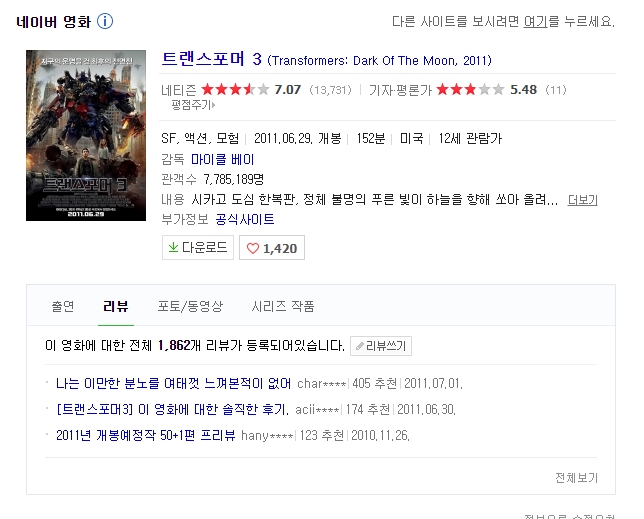Click the 123 추천 count
Image resolution: width=644 pixels, height=519 pixels.
[x=322, y=435]
